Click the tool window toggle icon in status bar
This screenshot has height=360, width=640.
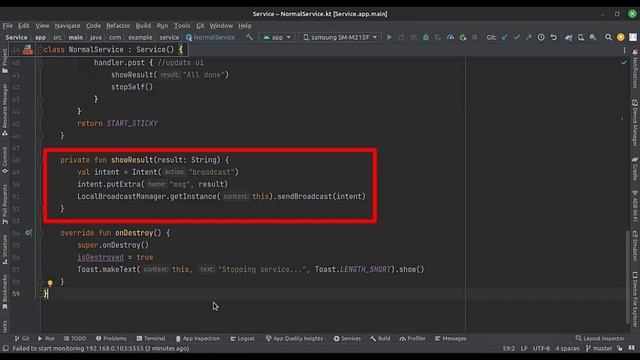[5, 349]
